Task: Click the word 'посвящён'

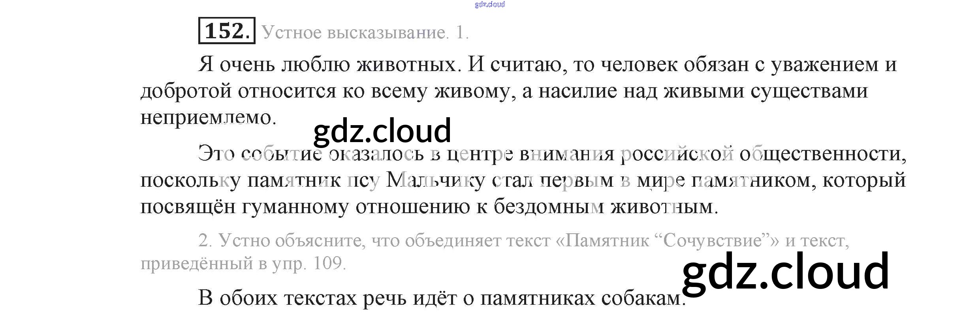Action: click(188, 207)
